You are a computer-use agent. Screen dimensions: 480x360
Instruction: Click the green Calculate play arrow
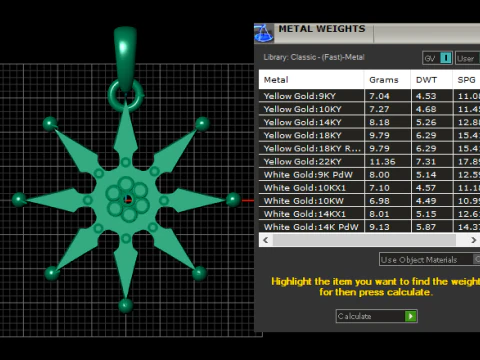410,316
